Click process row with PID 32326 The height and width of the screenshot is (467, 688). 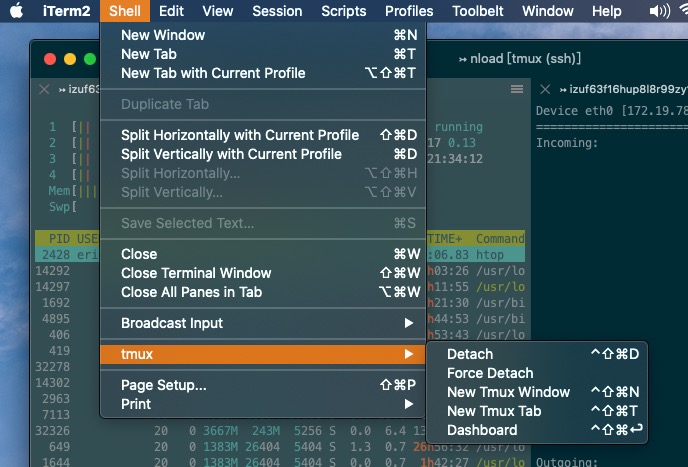[280, 431]
